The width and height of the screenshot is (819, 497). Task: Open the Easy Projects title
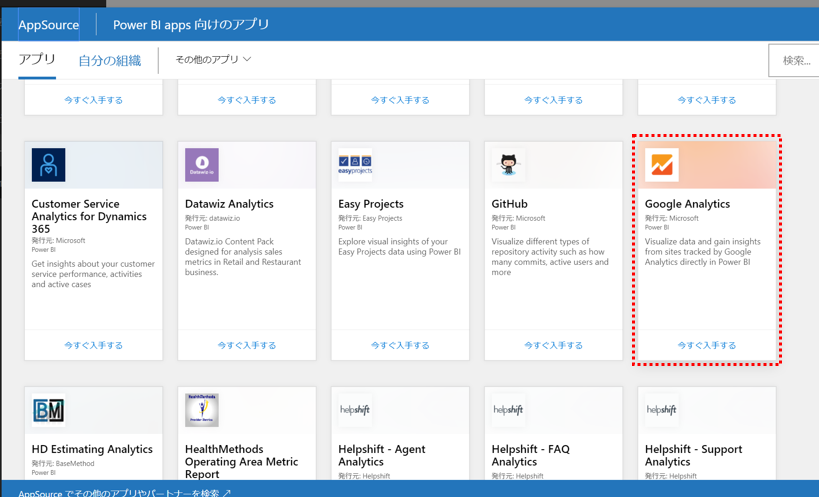coord(371,204)
